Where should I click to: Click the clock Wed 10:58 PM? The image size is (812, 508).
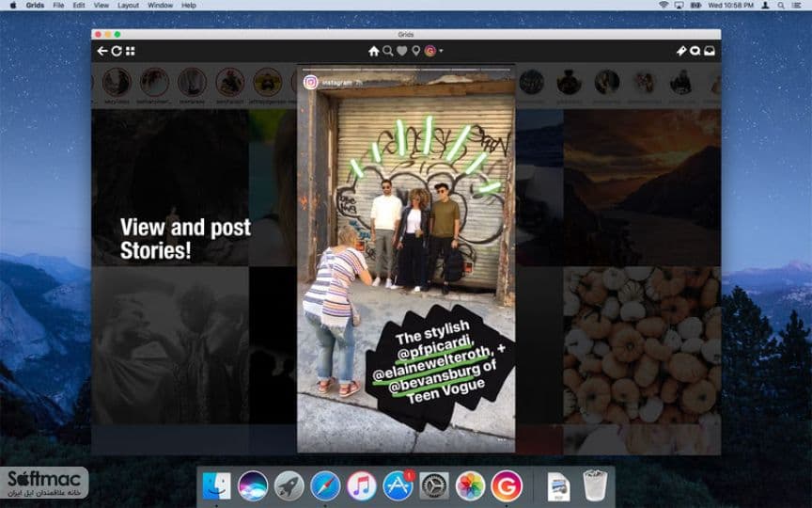730,6
